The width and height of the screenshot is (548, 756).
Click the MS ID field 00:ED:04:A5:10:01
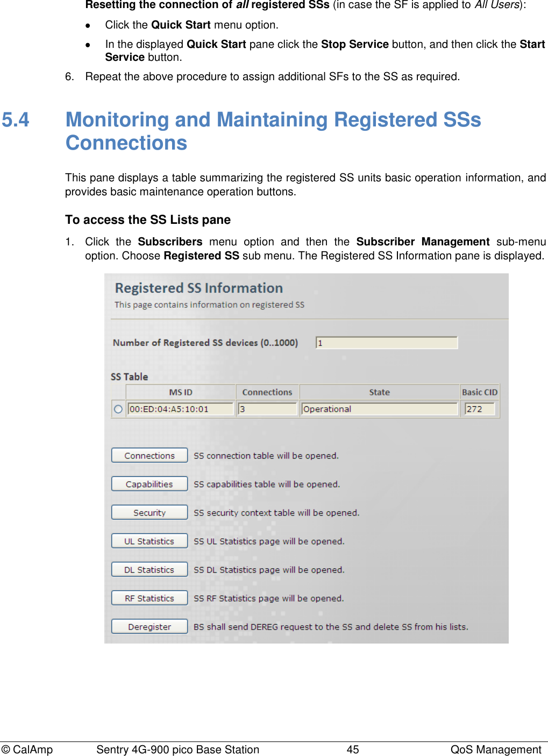(181, 409)
